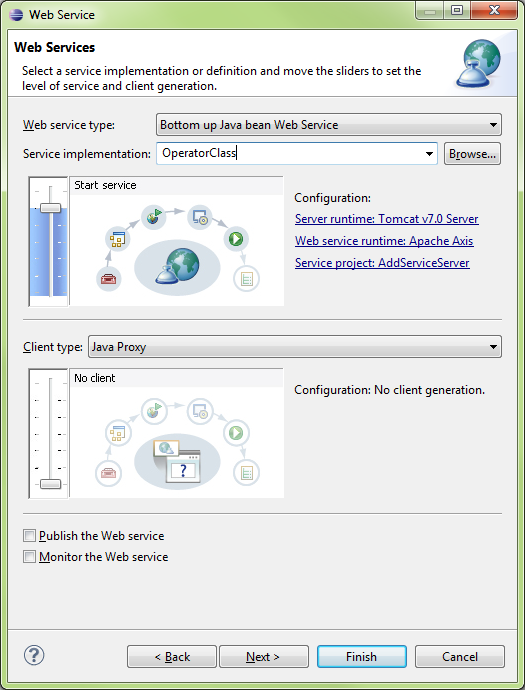Click the Start service slider handle
Image resolution: width=525 pixels, height=690 pixels.
pyautogui.click(x=51, y=208)
